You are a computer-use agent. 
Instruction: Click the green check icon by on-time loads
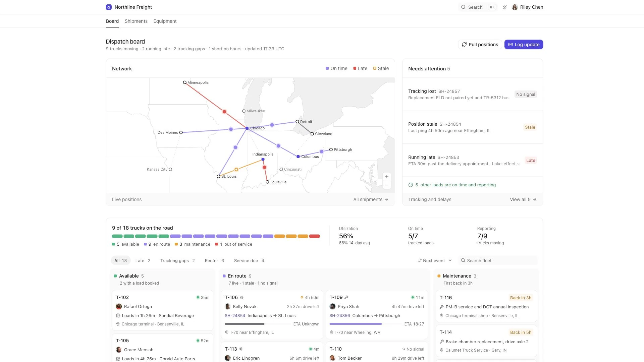pyautogui.click(x=411, y=185)
